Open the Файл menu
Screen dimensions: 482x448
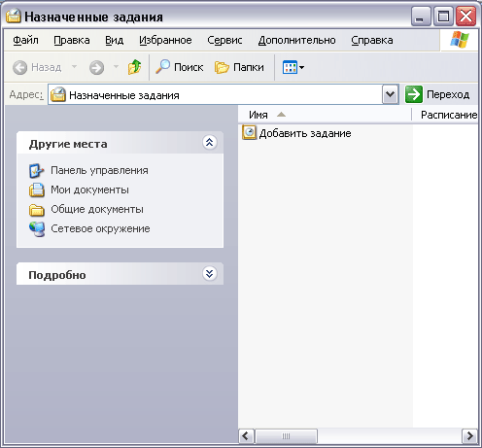click(25, 40)
